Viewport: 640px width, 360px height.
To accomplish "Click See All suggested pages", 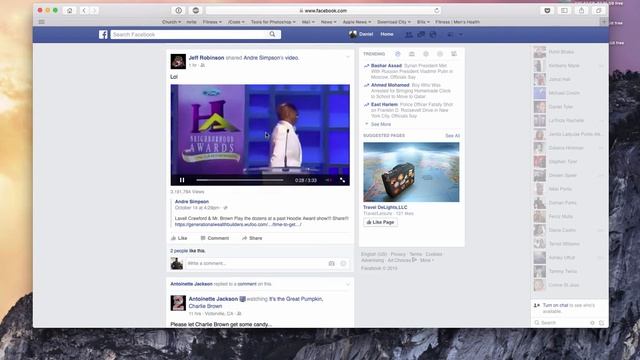I will point(452,136).
